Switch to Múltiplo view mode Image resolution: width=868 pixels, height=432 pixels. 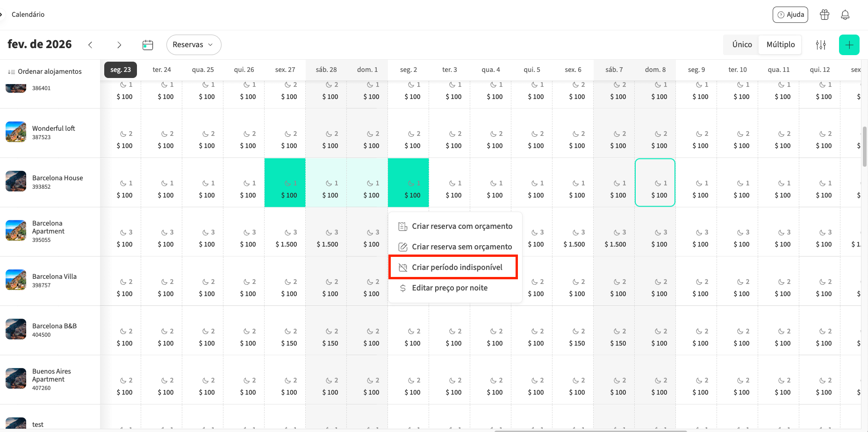click(x=780, y=44)
